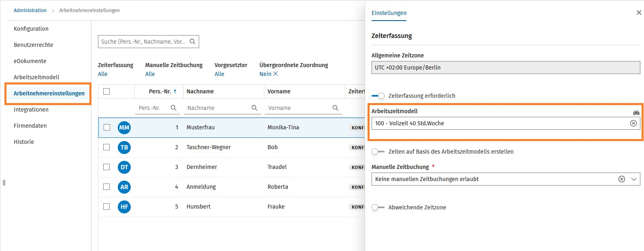
Task: Click the DT avatar for Dernheimer
Action: point(124,167)
